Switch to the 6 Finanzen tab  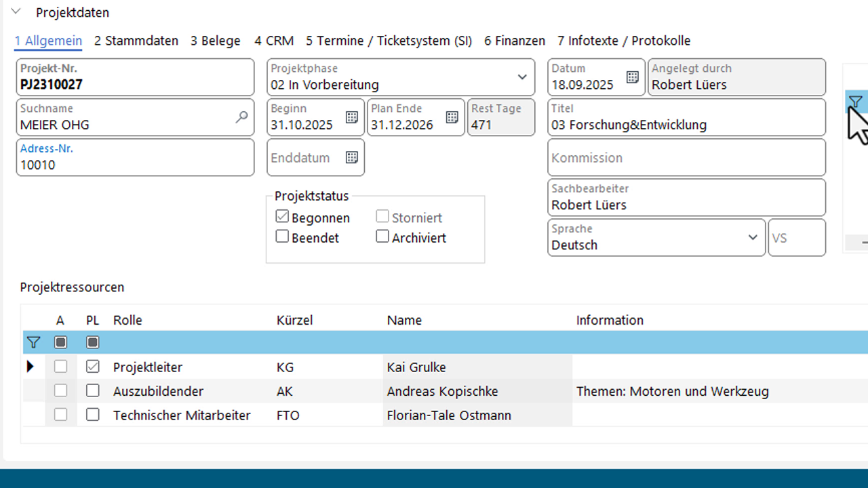click(514, 41)
